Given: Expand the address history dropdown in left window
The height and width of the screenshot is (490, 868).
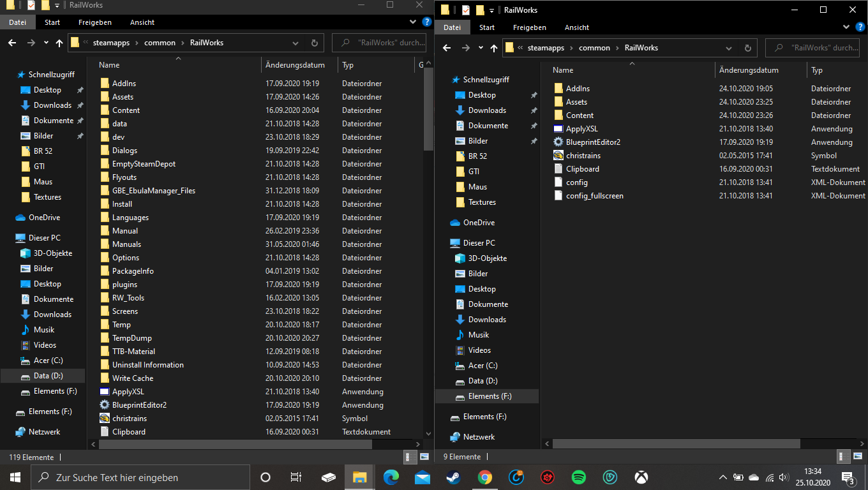Looking at the screenshot, I should [x=295, y=43].
